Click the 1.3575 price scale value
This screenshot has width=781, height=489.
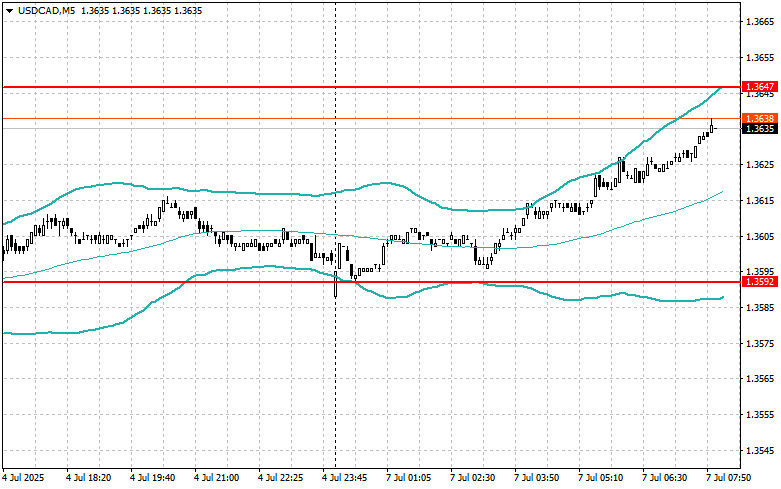coord(761,344)
